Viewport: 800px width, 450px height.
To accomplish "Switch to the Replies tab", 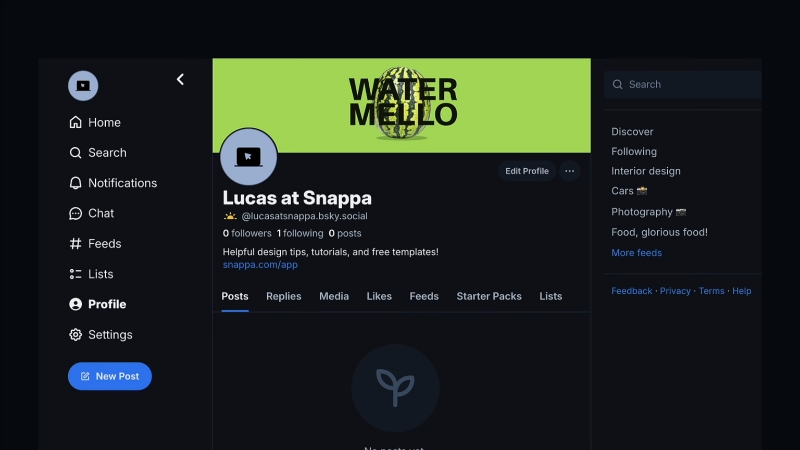I will tap(284, 296).
